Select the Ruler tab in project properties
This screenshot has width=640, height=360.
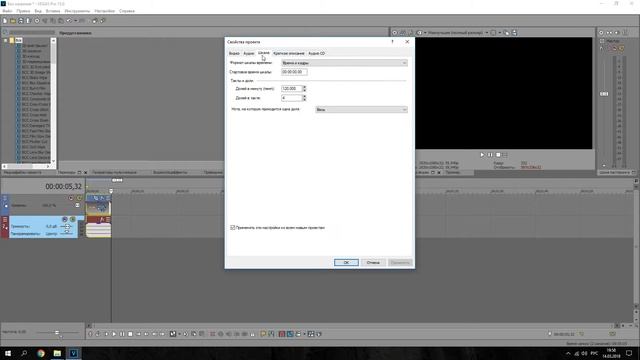point(264,53)
